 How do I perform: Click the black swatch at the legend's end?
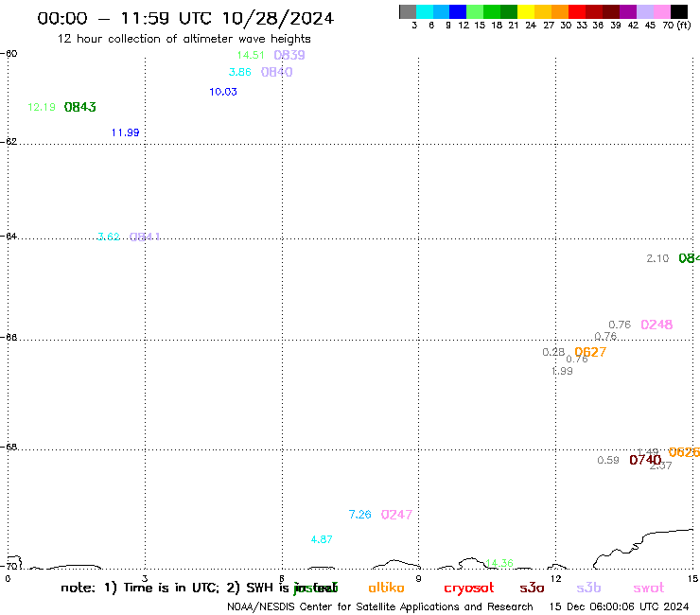(x=679, y=11)
